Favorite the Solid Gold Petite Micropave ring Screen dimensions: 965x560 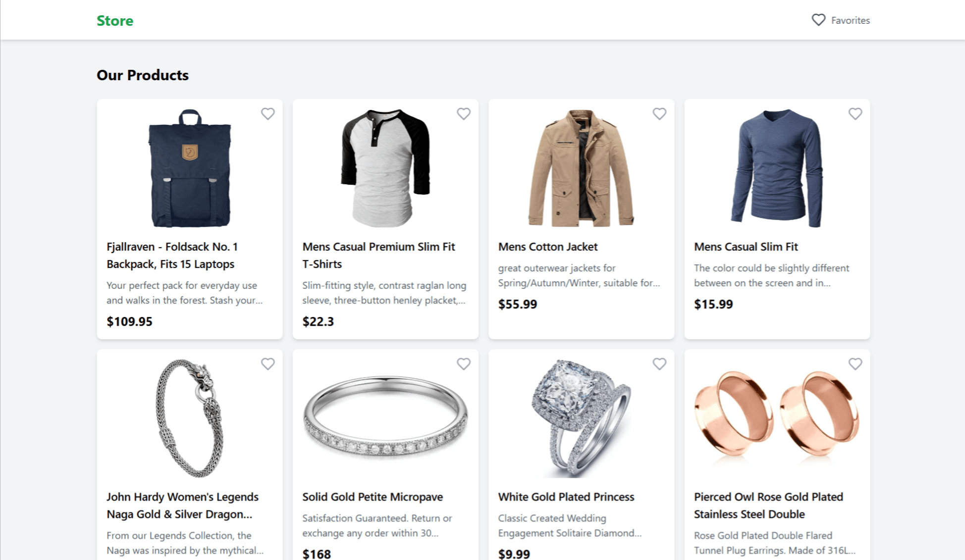click(x=464, y=363)
